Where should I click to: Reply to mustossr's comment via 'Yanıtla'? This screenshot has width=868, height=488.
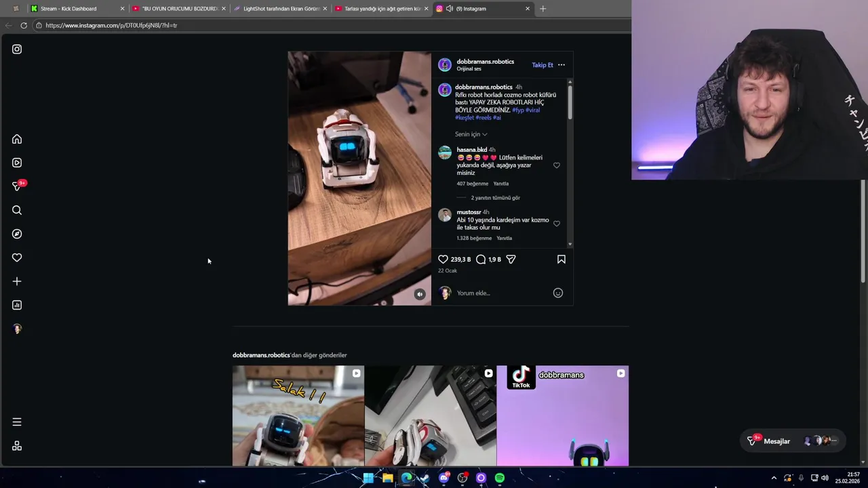505,239
